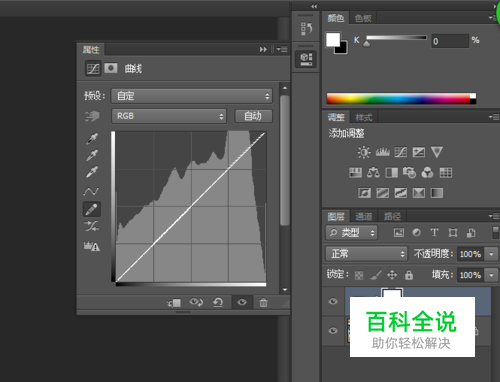The image size is (500, 382).
Task: Click the smooth curve values icon
Action: click(91, 226)
